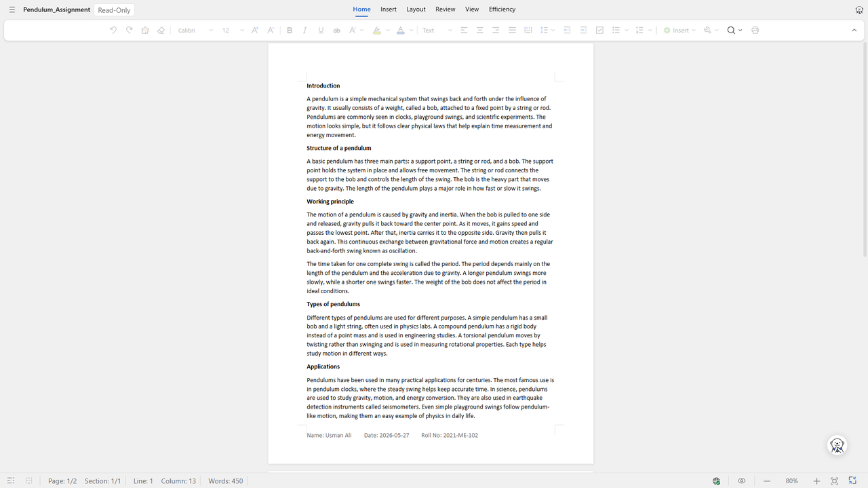The height and width of the screenshot is (488, 868).
Task: Open the Efficiency tab
Action: (x=502, y=10)
